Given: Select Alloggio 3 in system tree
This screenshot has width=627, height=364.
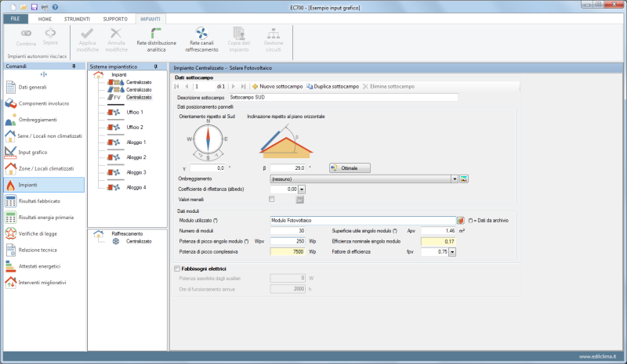Looking at the screenshot, I should [126, 173].
